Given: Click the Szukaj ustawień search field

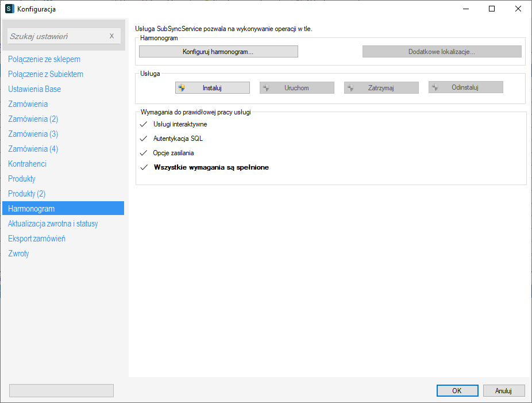Looking at the screenshot, I should 56,36.
